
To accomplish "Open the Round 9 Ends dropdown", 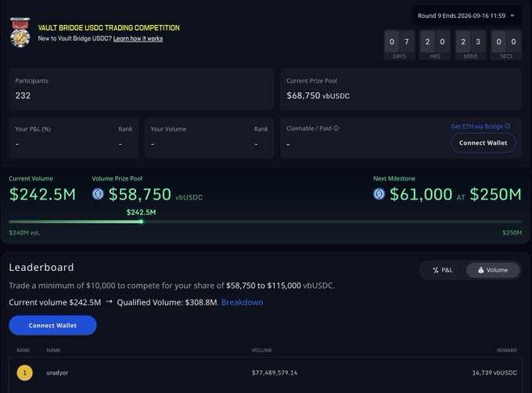I will coord(466,16).
